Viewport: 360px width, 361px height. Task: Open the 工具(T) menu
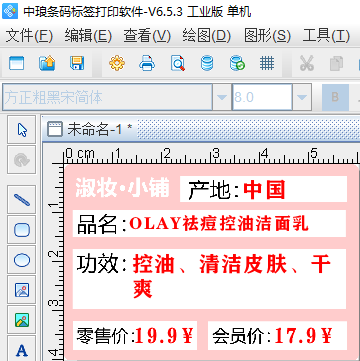(x=326, y=36)
